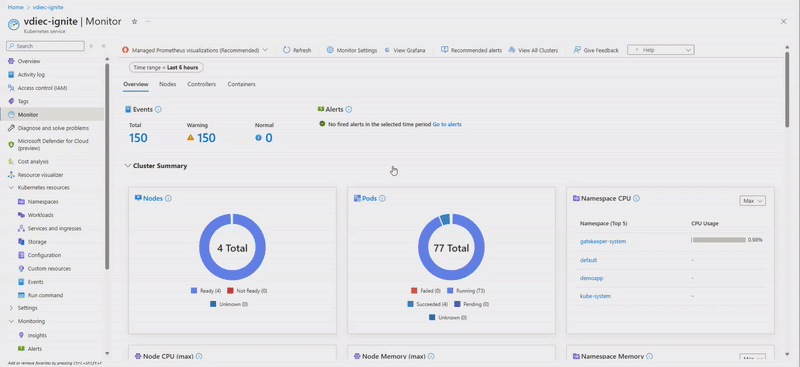Viewport: 800px width, 367px height.
Task: Open the Help dropdown
Action: coord(660,50)
